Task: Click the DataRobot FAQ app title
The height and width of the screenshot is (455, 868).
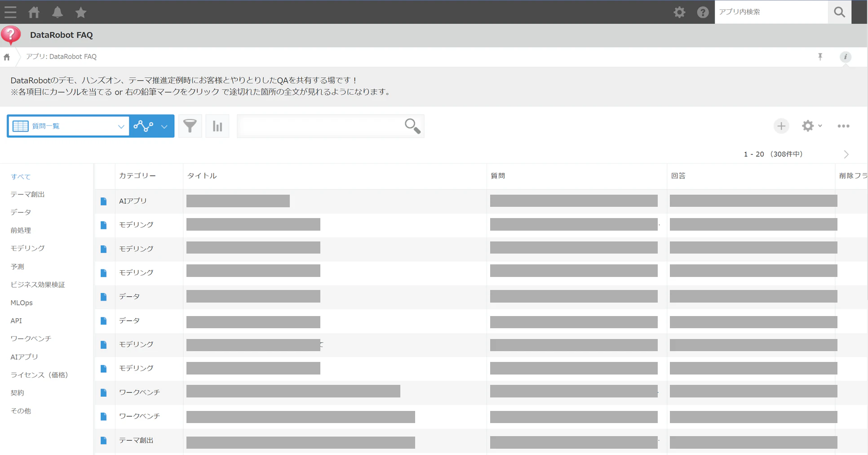Action: pos(62,35)
